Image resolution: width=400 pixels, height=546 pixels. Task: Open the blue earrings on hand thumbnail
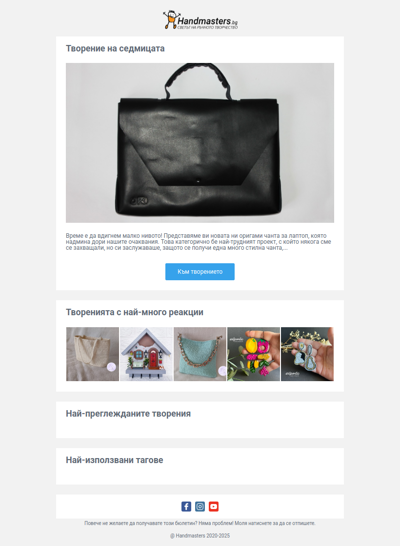(x=307, y=354)
